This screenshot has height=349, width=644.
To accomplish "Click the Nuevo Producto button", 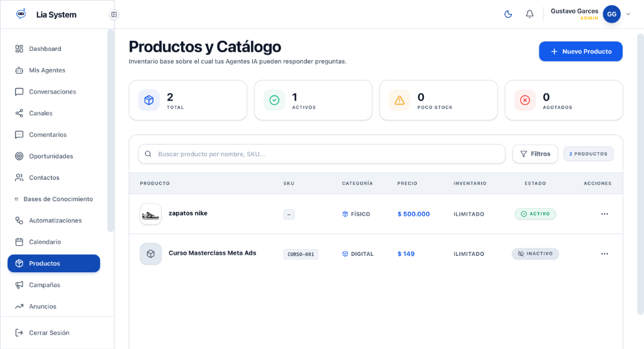I will (x=580, y=52).
